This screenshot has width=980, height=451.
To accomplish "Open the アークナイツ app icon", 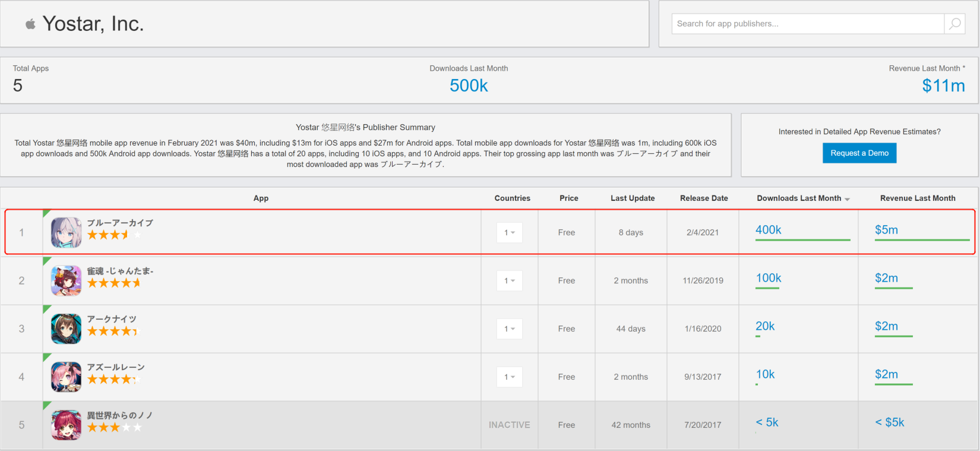I will (x=67, y=329).
